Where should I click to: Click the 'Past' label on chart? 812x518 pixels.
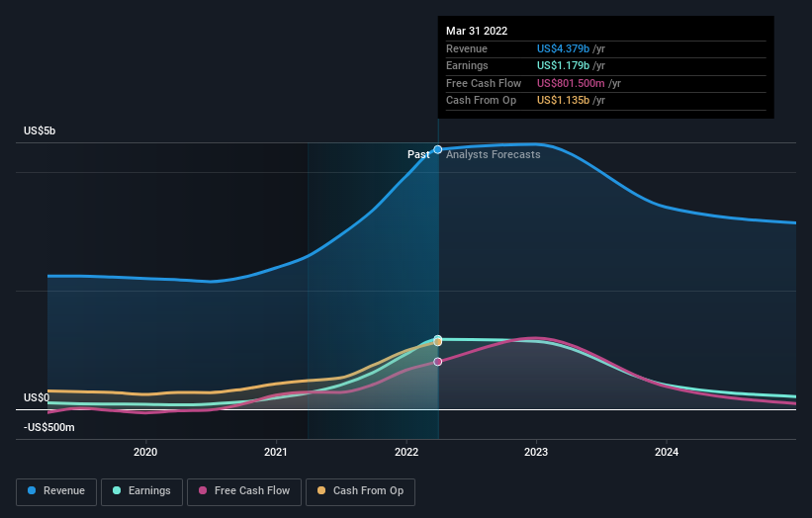(x=418, y=154)
